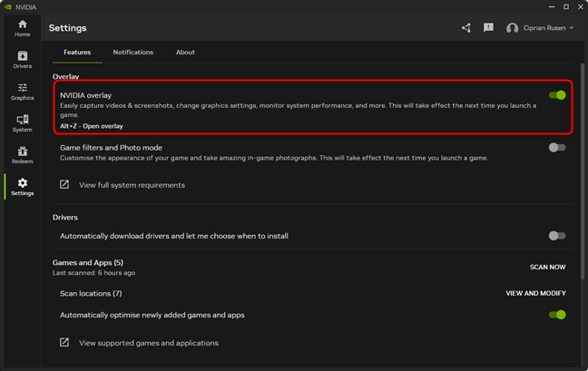
Task: Disable the NVIDIA overlay toggle
Action: click(557, 95)
